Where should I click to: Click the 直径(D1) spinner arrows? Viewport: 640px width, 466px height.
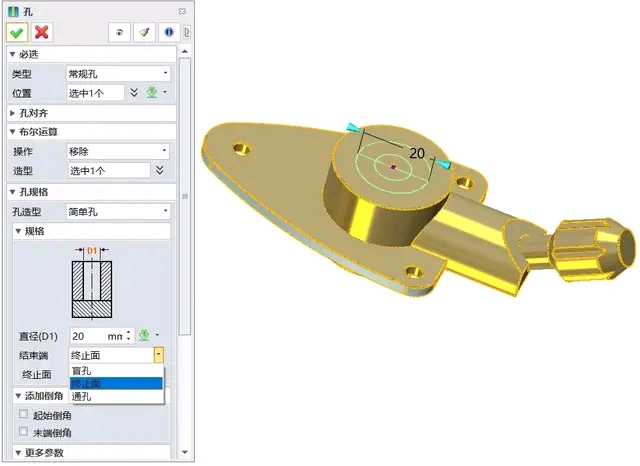(x=129, y=335)
